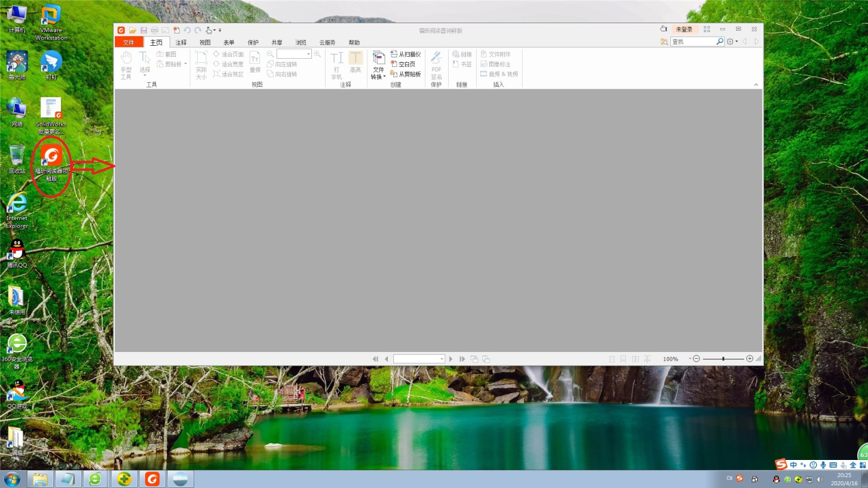Click the Save disk icon in quick access toolbar
The image size is (868, 488).
click(x=144, y=30)
